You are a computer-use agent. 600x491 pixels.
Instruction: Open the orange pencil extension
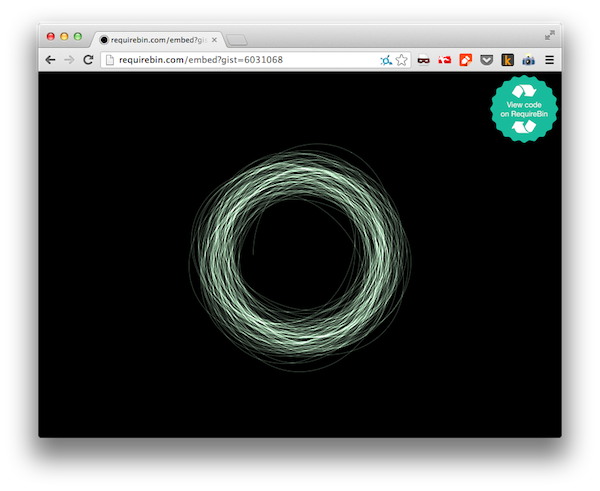465,60
